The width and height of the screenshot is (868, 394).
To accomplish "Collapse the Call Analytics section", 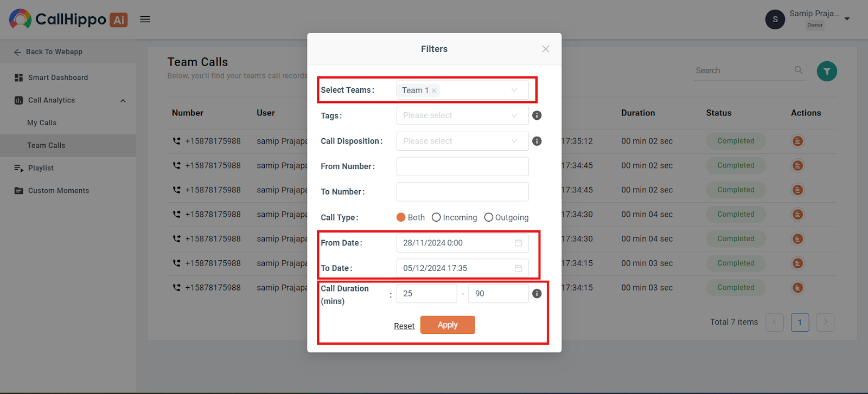I will pos(123,101).
